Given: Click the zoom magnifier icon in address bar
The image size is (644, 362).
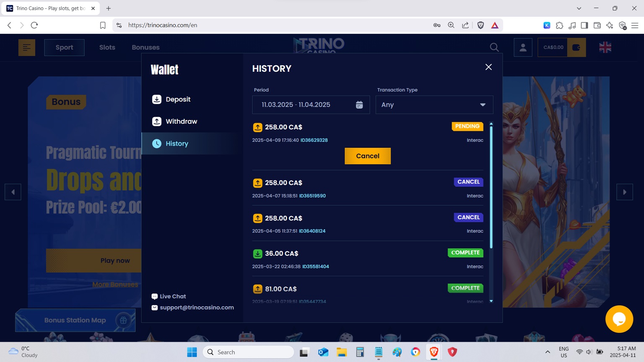Looking at the screenshot, I should click(451, 25).
